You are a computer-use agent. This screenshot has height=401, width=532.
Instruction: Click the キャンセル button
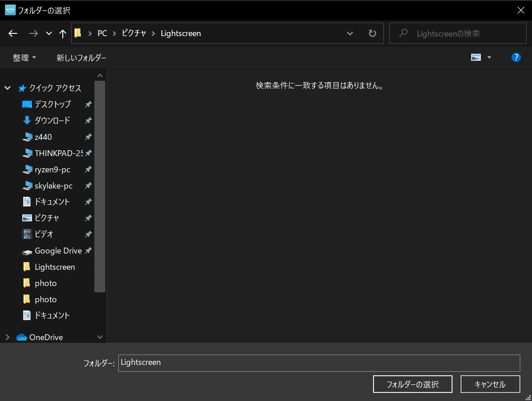pos(490,384)
